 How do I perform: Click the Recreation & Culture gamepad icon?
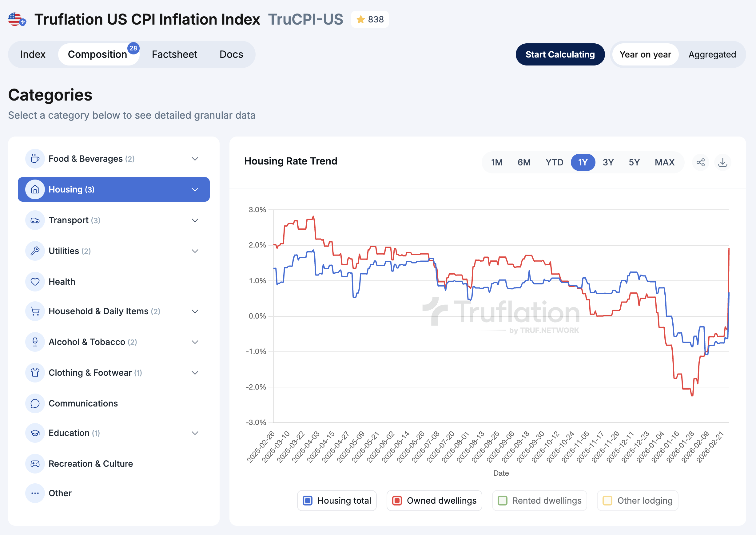pos(35,464)
